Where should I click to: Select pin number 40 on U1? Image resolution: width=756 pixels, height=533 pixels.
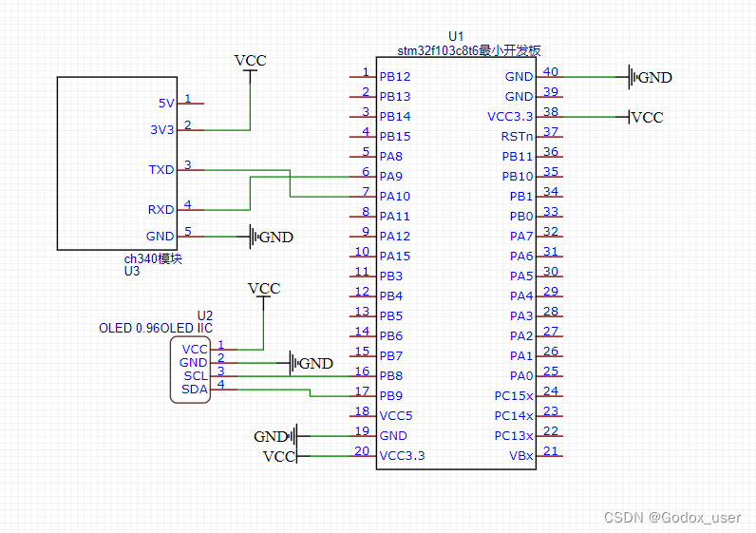[x=551, y=72]
